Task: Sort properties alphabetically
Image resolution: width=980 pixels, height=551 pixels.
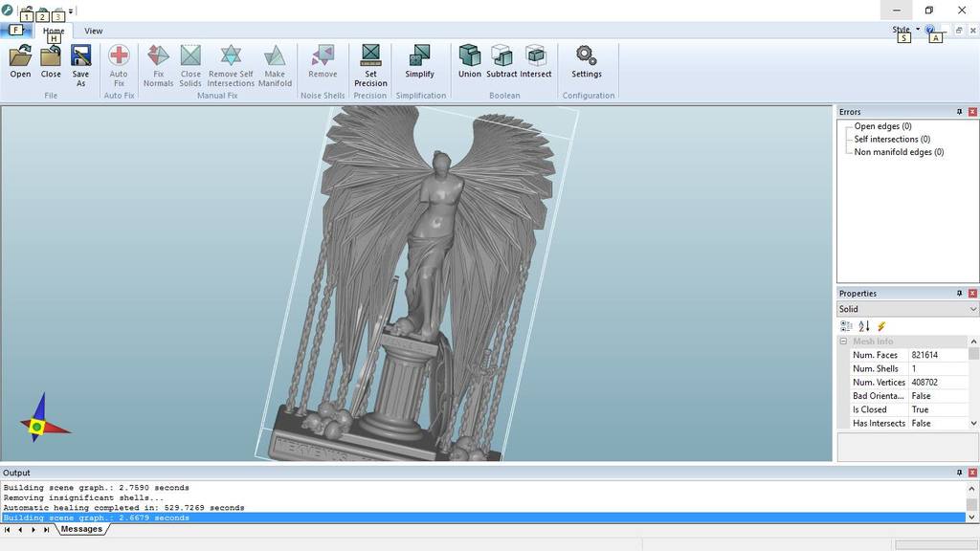Action: point(864,326)
